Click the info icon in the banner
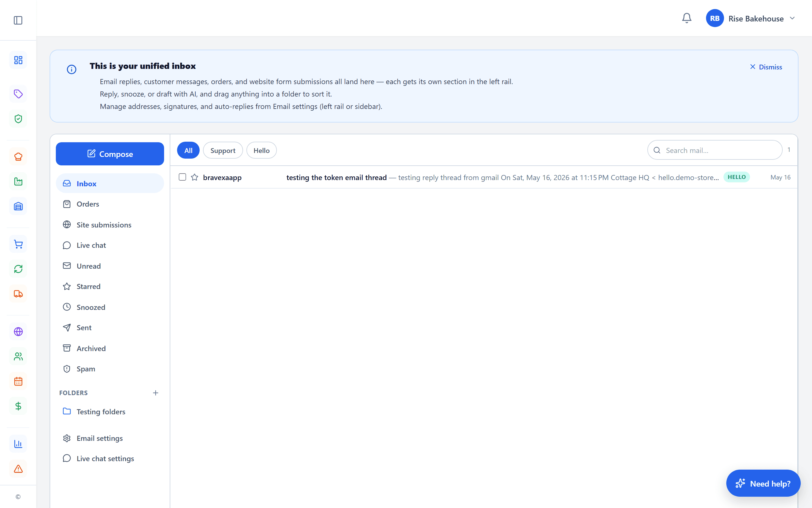Image resolution: width=812 pixels, height=508 pixels. [71, 69]
